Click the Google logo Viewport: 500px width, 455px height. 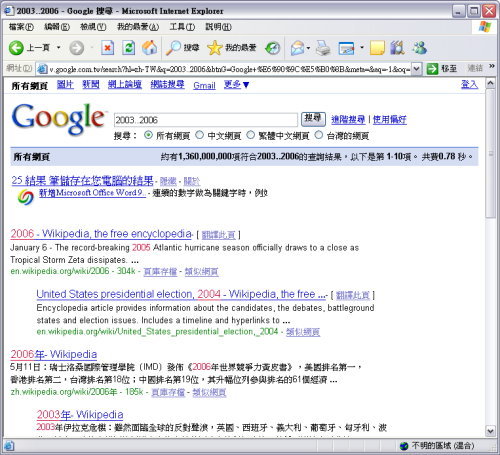pos(58,119)
